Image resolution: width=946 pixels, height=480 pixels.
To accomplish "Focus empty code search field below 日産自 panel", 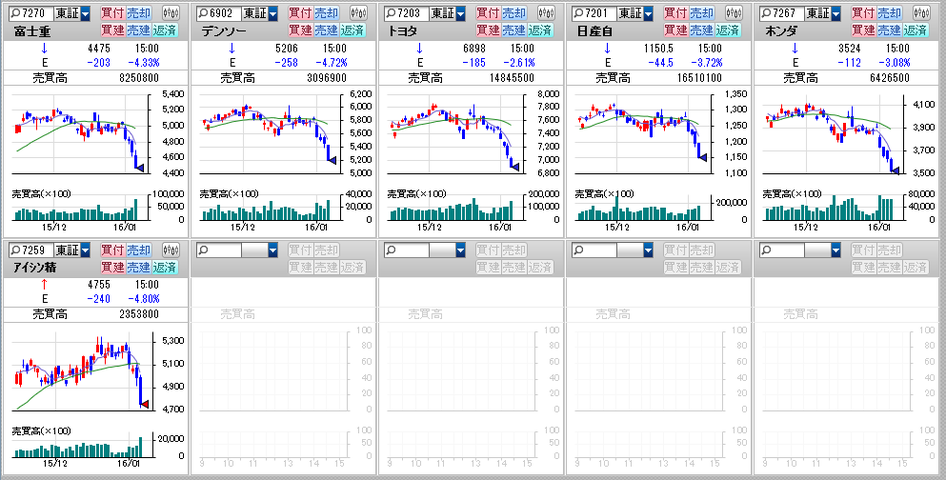I will point(594,250).
